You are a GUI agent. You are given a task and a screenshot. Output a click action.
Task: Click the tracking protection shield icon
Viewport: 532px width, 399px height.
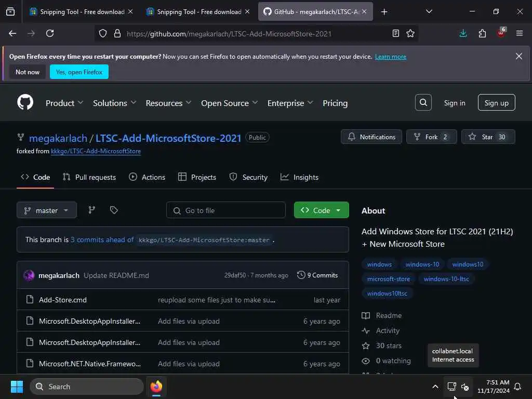103,33
